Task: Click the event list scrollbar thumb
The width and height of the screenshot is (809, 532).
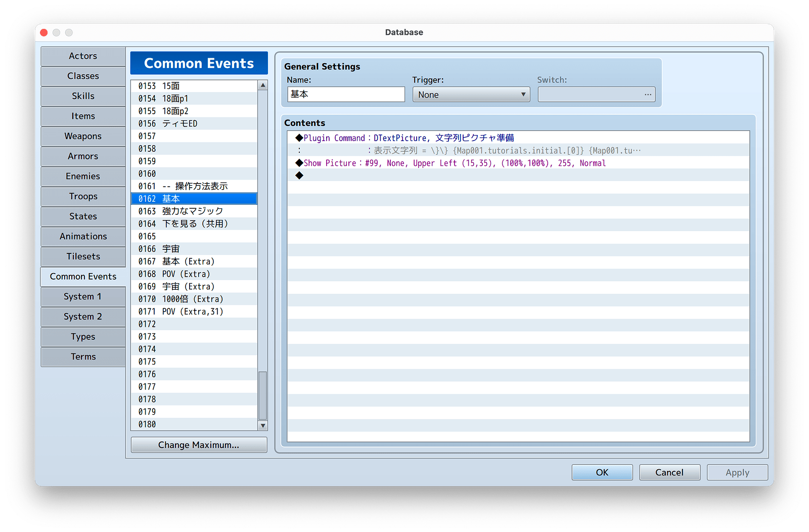Action: 262,396
